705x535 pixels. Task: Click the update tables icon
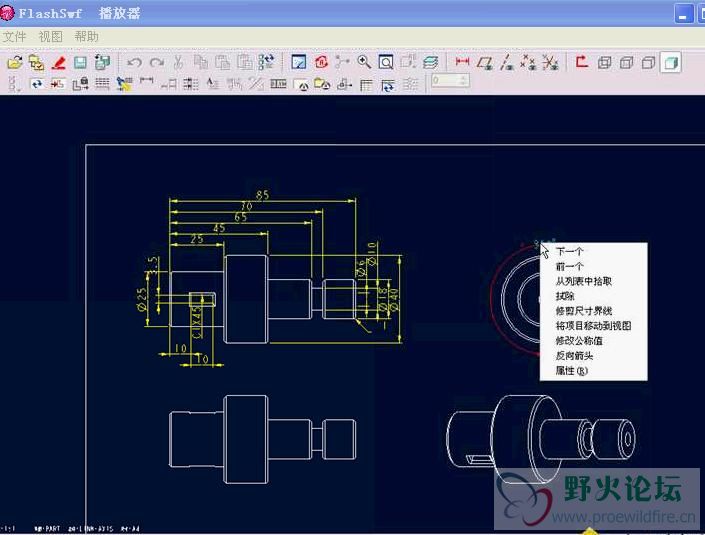coord(388,85)
